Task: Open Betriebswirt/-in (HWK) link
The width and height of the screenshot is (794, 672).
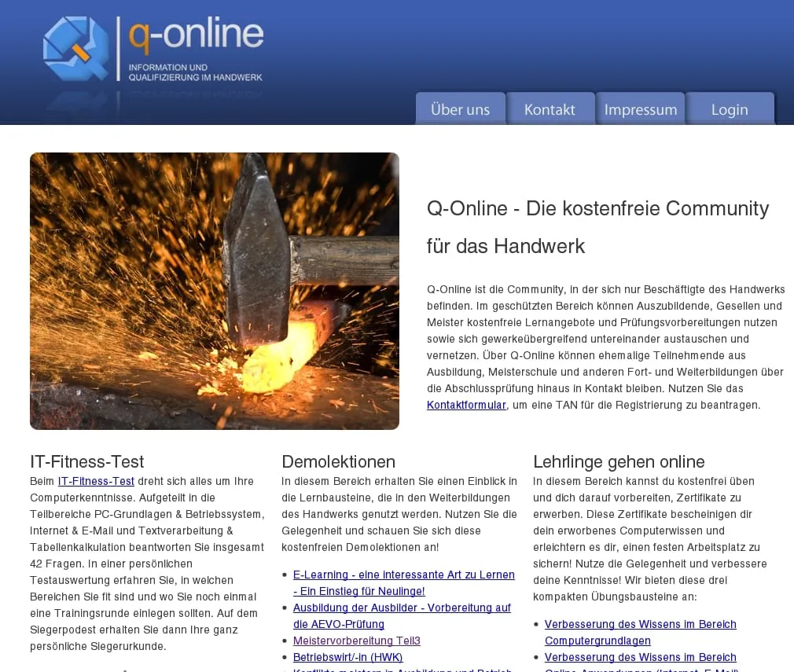Action: pos(347,657)
